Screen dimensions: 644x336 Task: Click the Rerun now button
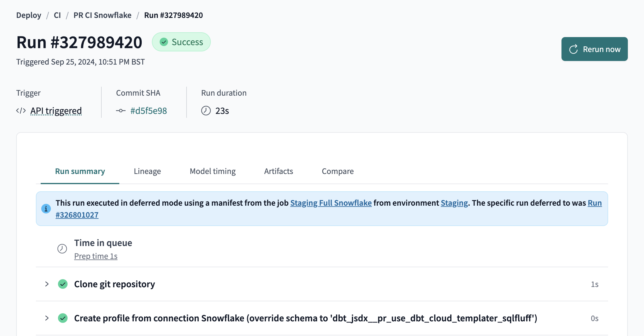pos(594,49)
